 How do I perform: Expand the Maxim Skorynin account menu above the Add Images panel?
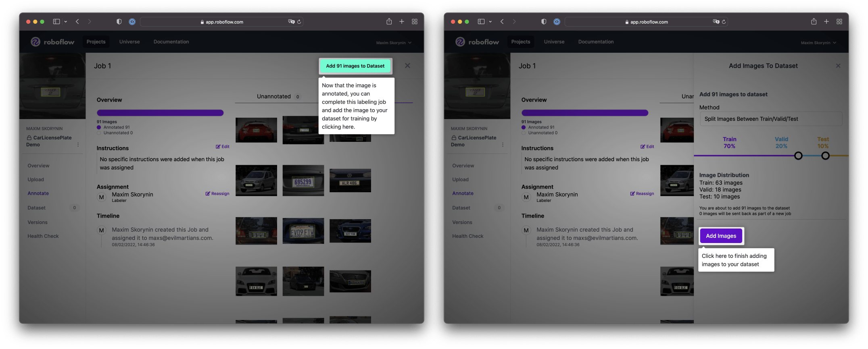(x=818, y=43)
